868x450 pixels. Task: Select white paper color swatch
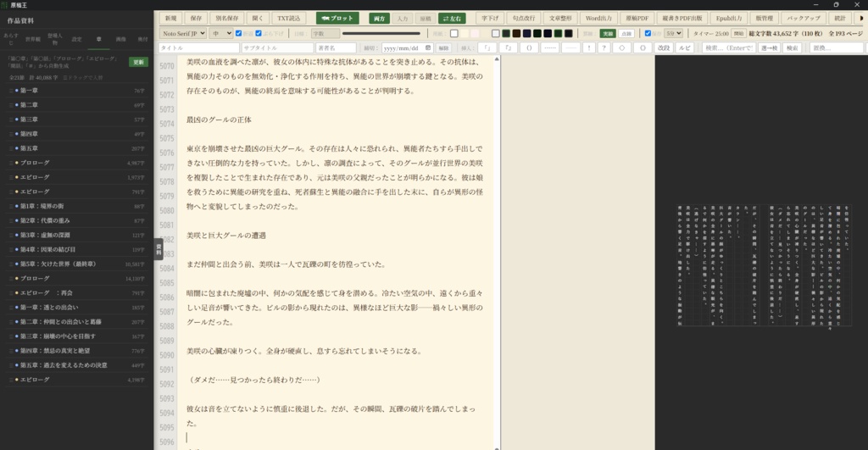pyautogui.click(x=454, y=33)
